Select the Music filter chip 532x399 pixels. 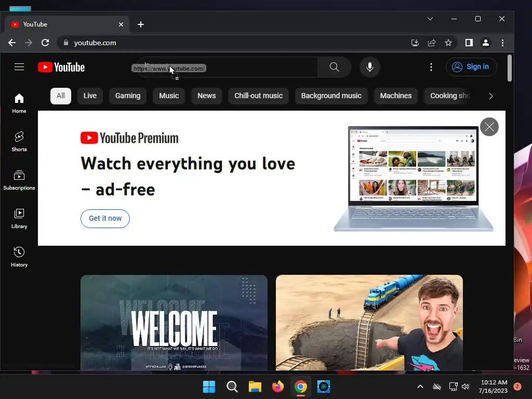pos(169,96)
